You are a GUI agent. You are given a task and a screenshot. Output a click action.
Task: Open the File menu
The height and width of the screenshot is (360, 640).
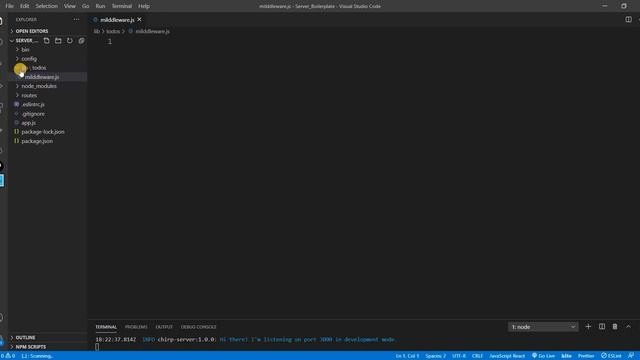(x=9, y=6)
